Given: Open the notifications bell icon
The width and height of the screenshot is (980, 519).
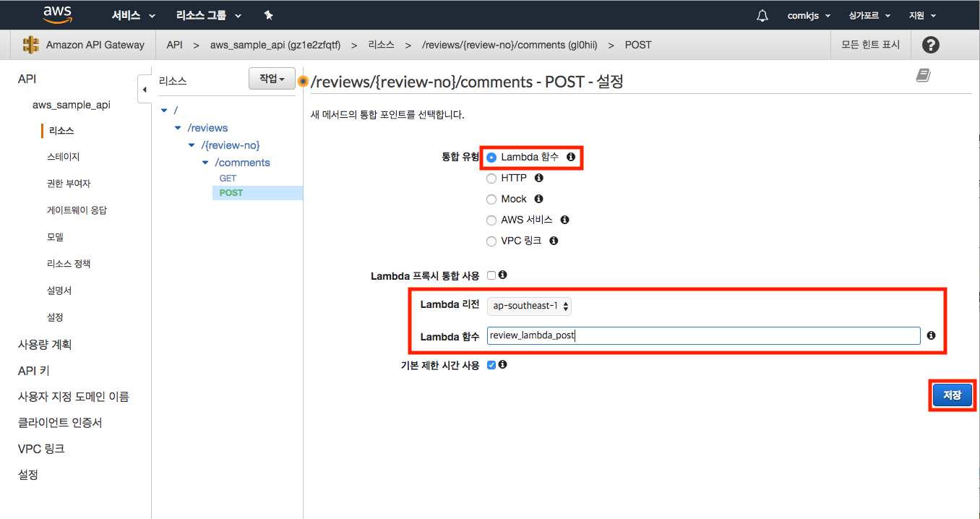Looking at the screenshot, I should pos(762,16).
